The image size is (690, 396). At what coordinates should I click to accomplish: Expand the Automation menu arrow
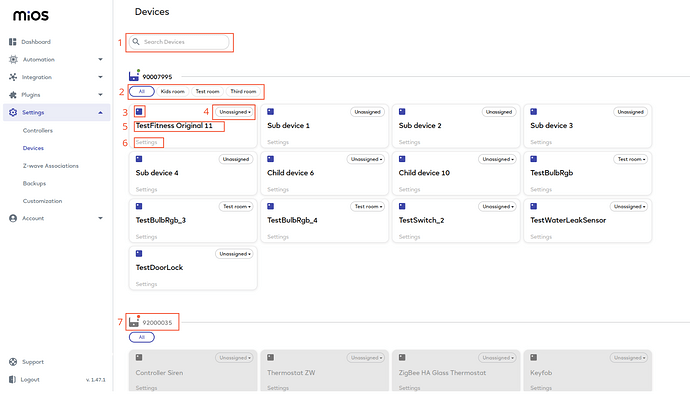pyautogui.click(x=100, y=59)
